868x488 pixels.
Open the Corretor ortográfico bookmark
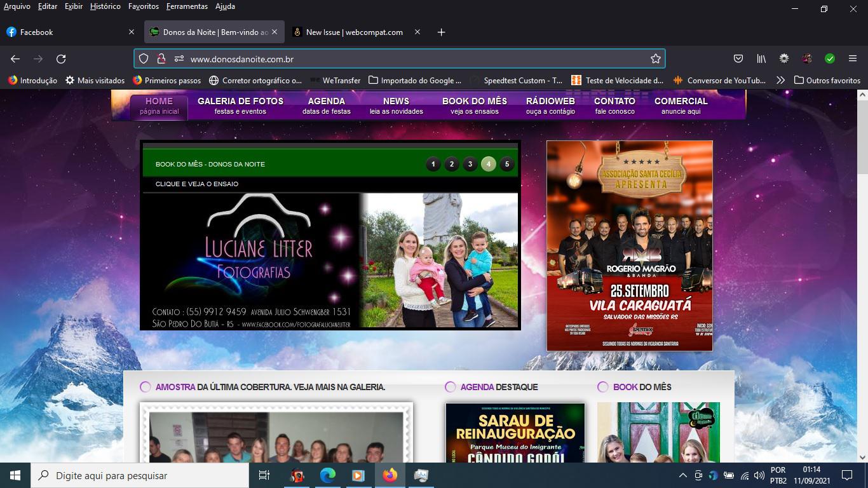tap(255, 80)
